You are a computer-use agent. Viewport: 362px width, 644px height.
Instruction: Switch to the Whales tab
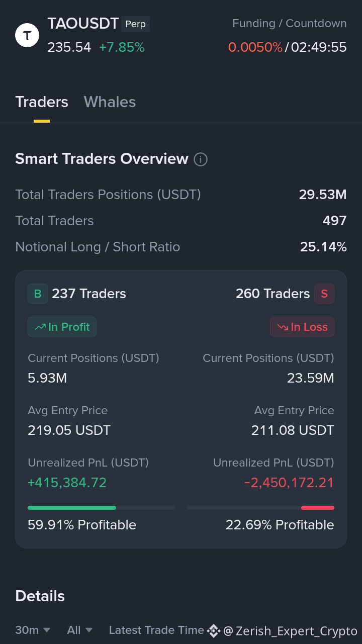point(110,102)
